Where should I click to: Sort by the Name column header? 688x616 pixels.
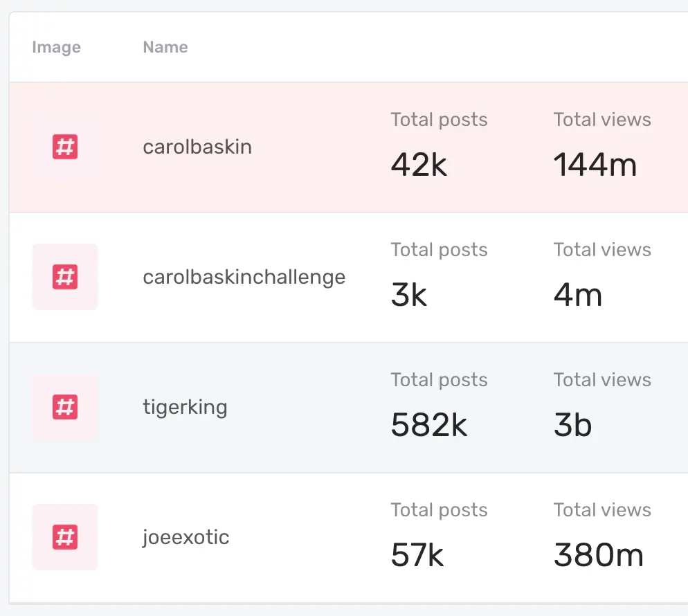click(165, 47)
